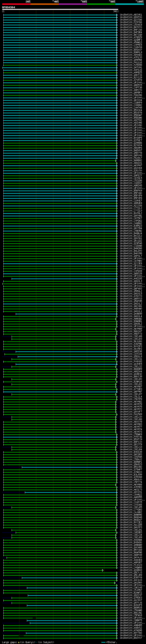This screenshot has width=146, height=644.
Task: Click UniRef100_Q4KTI6 entry
Action: coord(131,75)
